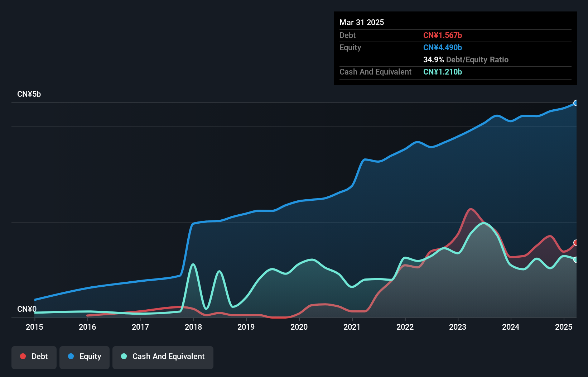Click the 2016 x-axis label
588x377 pixels.
[x=87, y=327]
